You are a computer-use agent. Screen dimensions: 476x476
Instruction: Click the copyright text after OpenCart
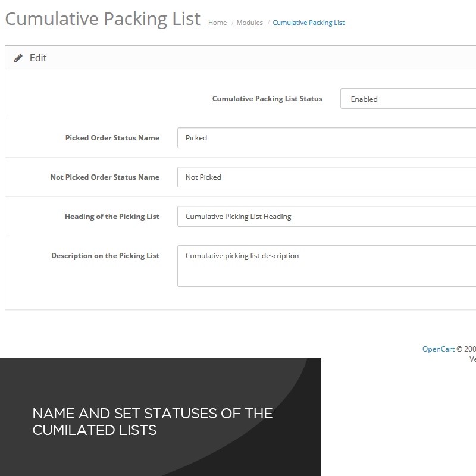[x=466, y=349]
